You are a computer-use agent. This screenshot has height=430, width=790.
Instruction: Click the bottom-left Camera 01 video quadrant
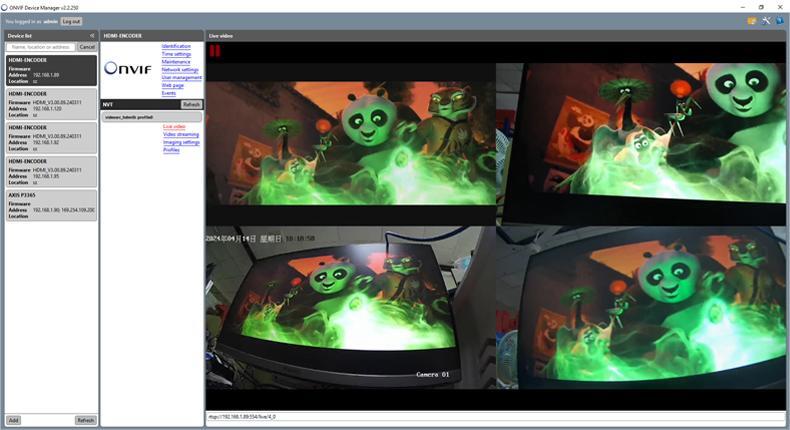tap(351, 308)
